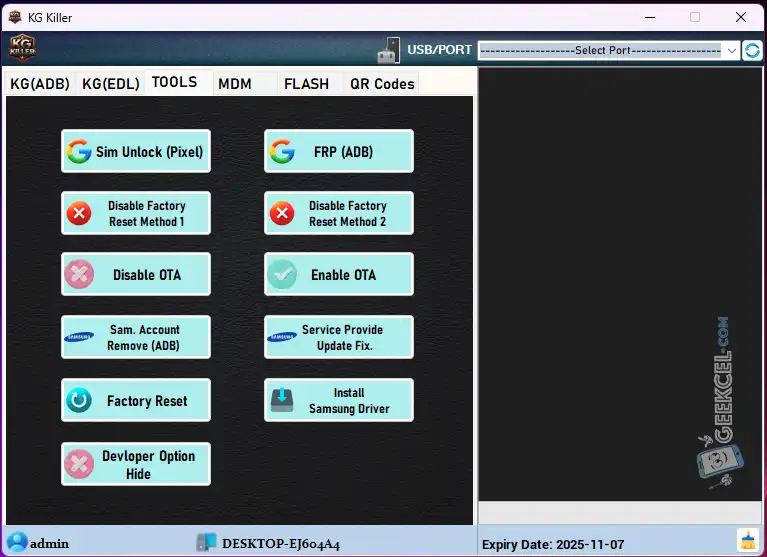Click Disable Factory Reset Method 2 label
This screenshot has width=767, height=557.
[x=348, y=214]
